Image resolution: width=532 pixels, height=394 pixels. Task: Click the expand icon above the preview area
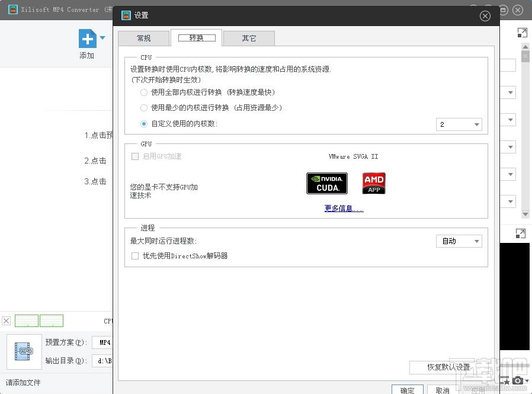pos(521,233)
